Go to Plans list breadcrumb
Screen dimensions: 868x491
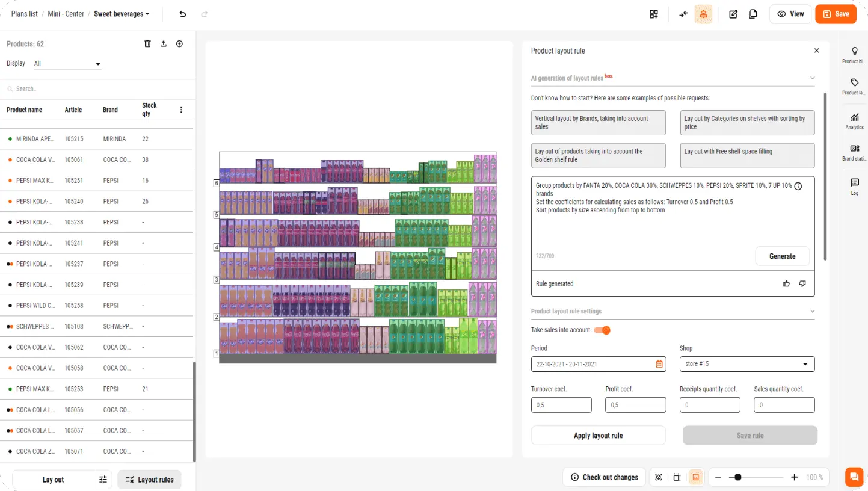(25, 14)
